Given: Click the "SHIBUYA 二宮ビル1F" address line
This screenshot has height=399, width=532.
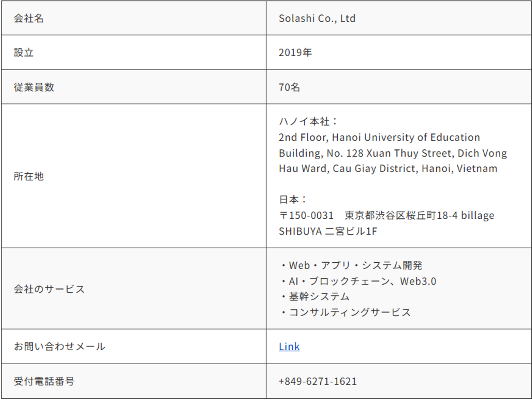Looking at the screenshot, I should pyautogui.click(x=328, y=231).
